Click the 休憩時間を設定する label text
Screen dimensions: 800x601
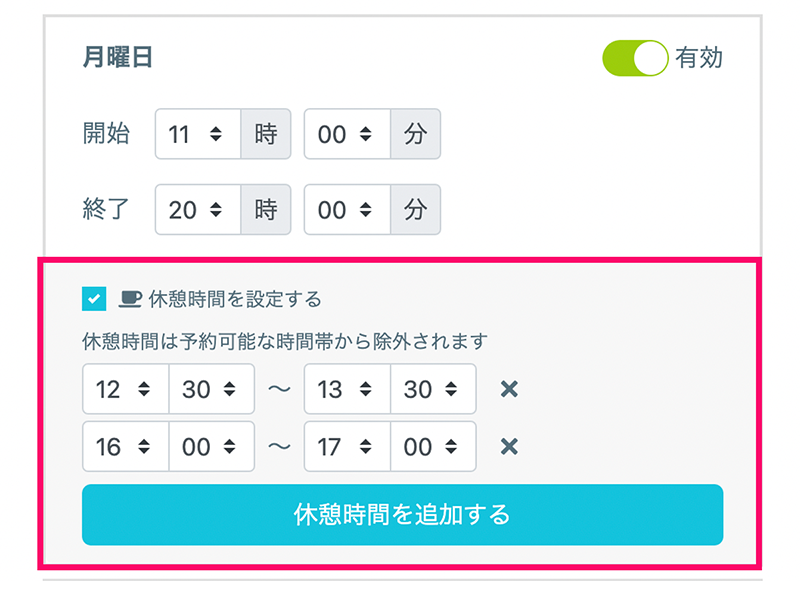tap(235, 298)
